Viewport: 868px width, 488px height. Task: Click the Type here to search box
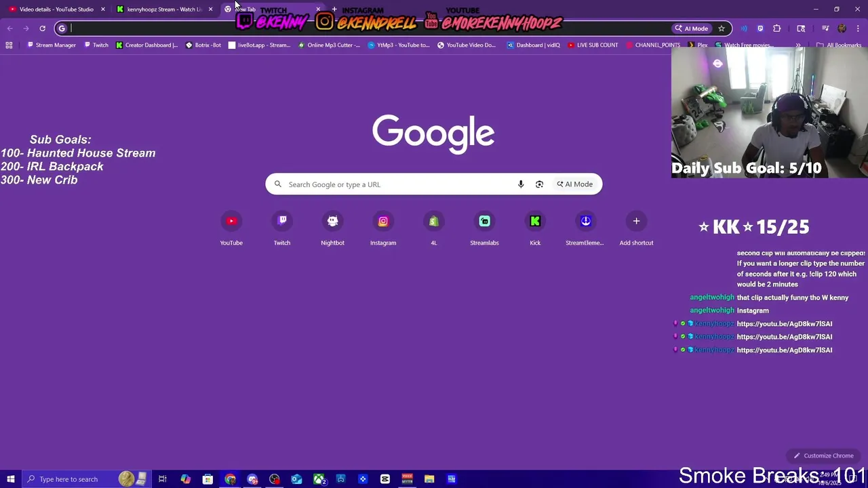pos(87,479)
